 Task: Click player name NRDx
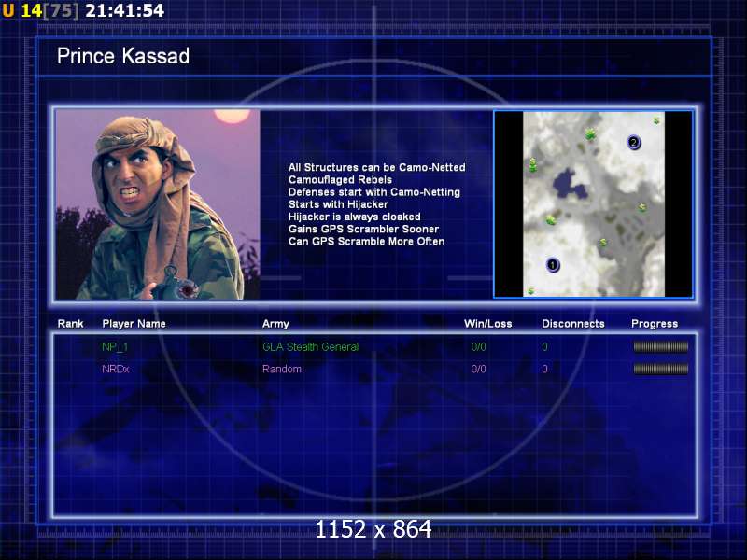115,369
